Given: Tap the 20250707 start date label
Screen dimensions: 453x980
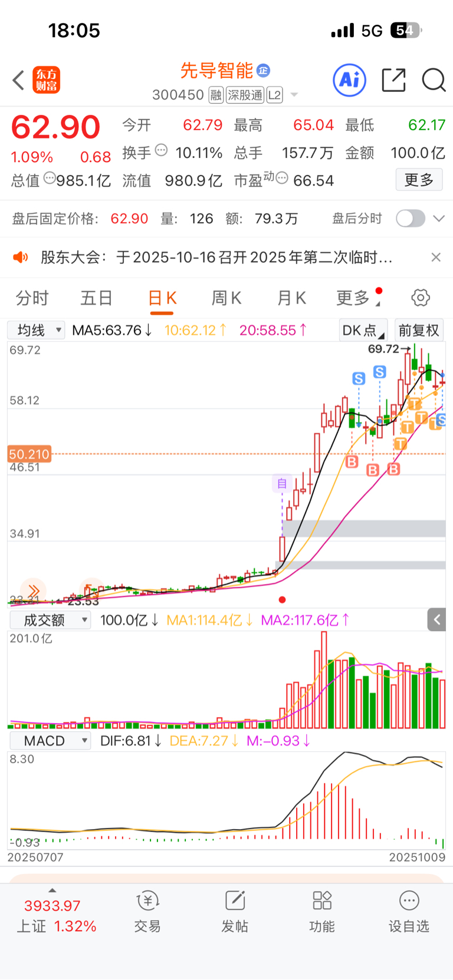Looking at the screenshot, I should [x=35, y=857].
